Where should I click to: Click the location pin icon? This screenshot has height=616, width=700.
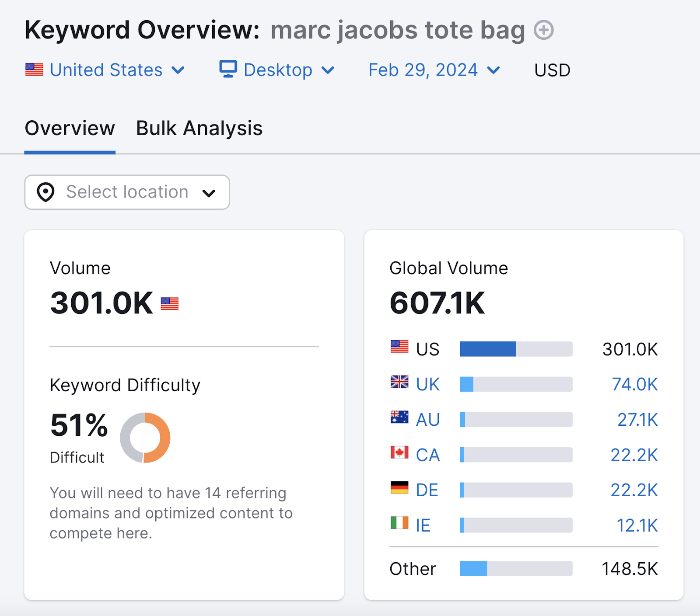pyautogui.click(x=45, y=192)
